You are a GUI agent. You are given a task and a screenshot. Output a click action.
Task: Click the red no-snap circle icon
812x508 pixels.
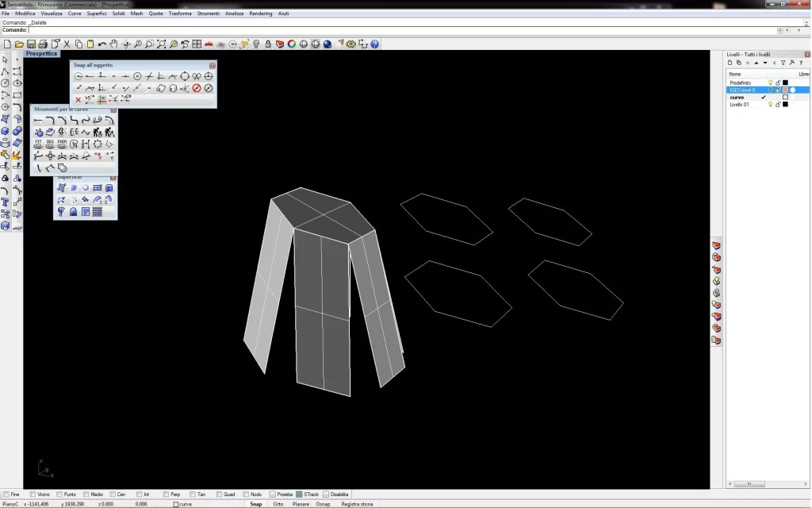pos(197,88)
